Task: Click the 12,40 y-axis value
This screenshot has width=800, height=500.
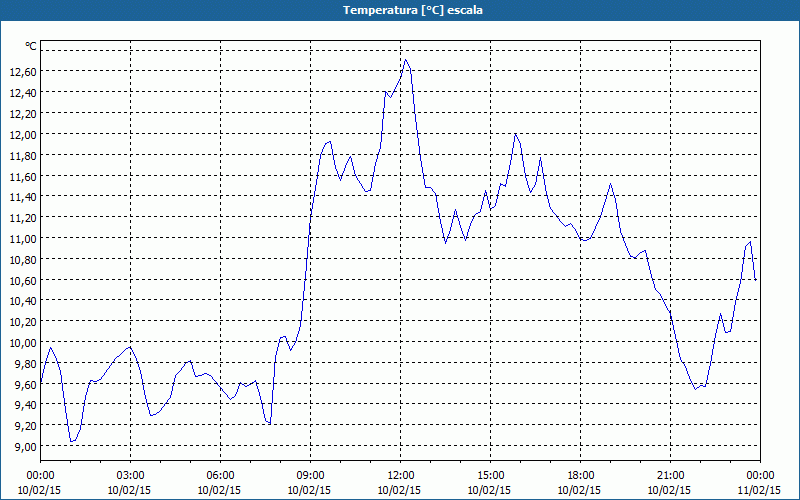Action: point(23,92)
